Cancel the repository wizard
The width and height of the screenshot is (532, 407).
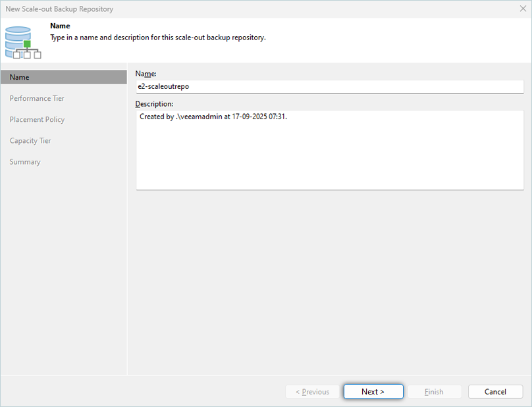495,392
